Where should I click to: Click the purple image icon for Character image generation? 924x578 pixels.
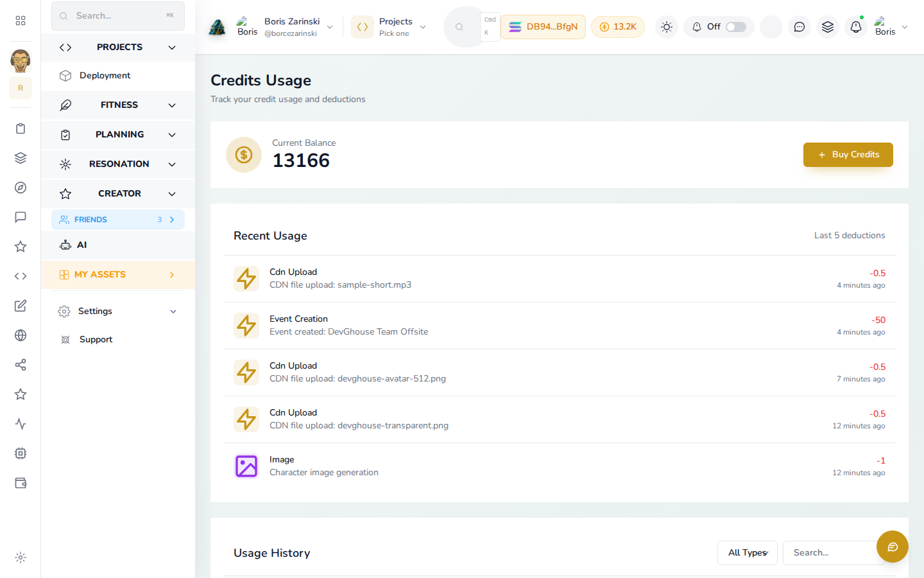click(246, 466)
